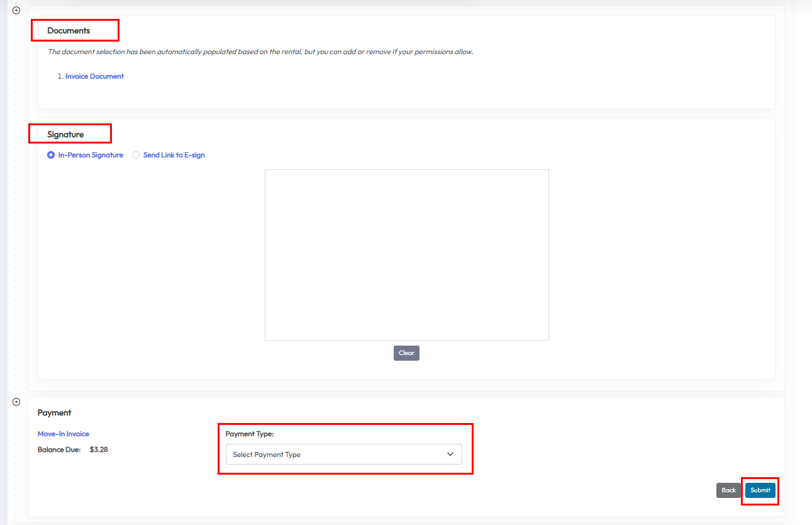Choose the Send Link to E-sign option
The height and width of the screenshot is (525, 812).
coord(136,155)
